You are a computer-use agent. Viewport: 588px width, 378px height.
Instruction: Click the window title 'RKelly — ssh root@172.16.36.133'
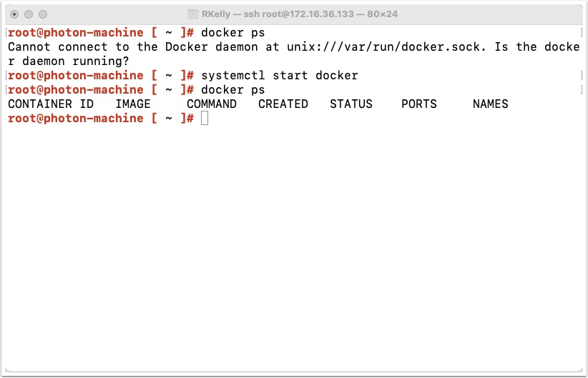[x=278, y=14]
